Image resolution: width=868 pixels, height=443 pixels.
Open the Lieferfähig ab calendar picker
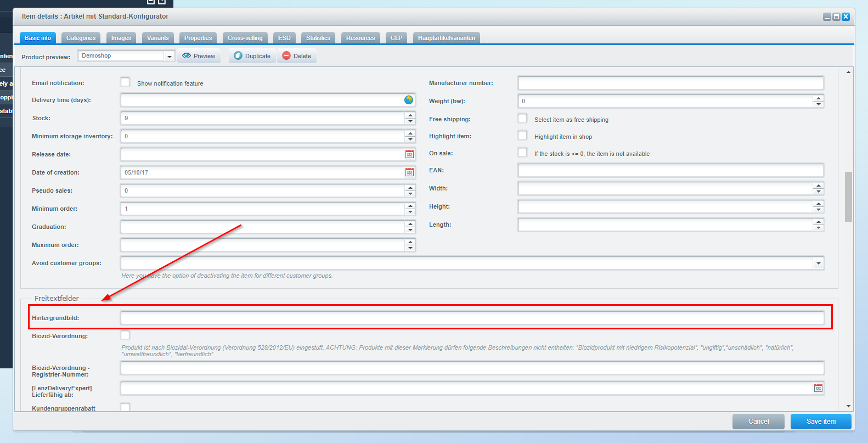point(818,388)
